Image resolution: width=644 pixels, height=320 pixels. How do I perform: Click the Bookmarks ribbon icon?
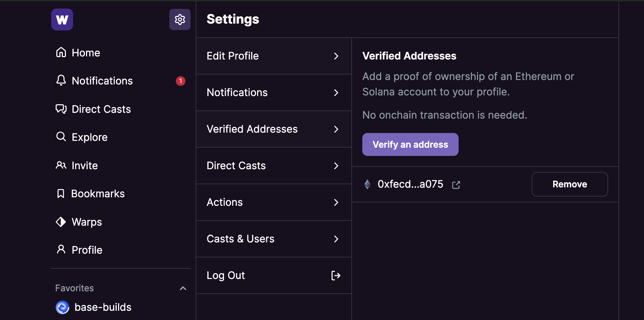61,194
